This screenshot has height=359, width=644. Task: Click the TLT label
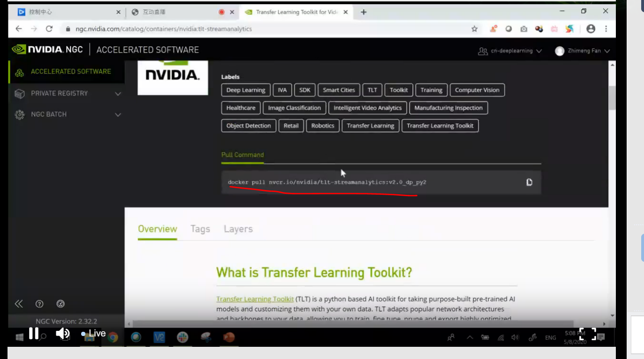pyautogui.click(x=372, y=90)
